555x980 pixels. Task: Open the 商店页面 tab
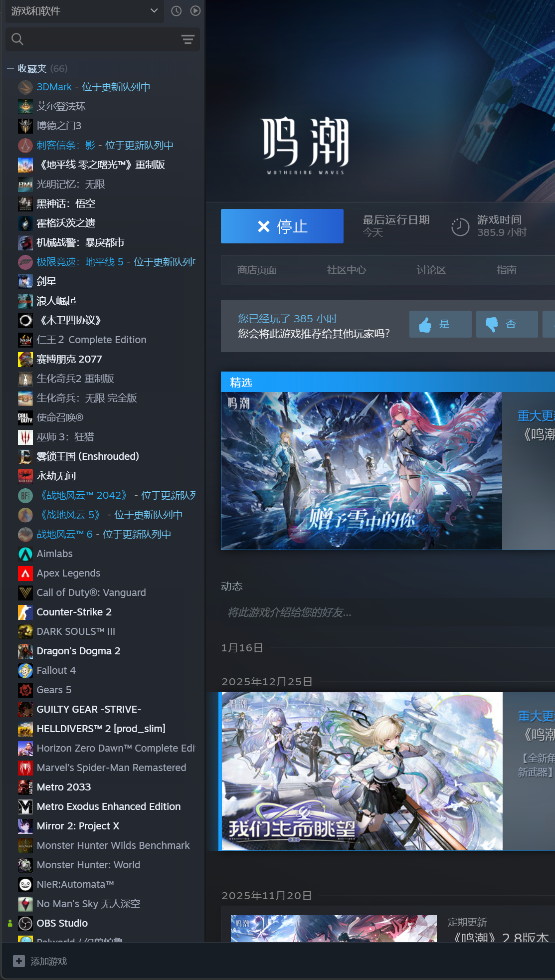[x=257, y=270]
